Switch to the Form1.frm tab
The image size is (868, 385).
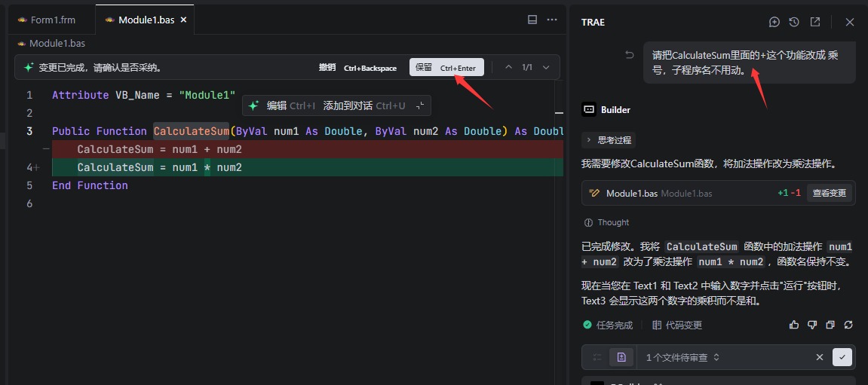(x=46, y=20)
